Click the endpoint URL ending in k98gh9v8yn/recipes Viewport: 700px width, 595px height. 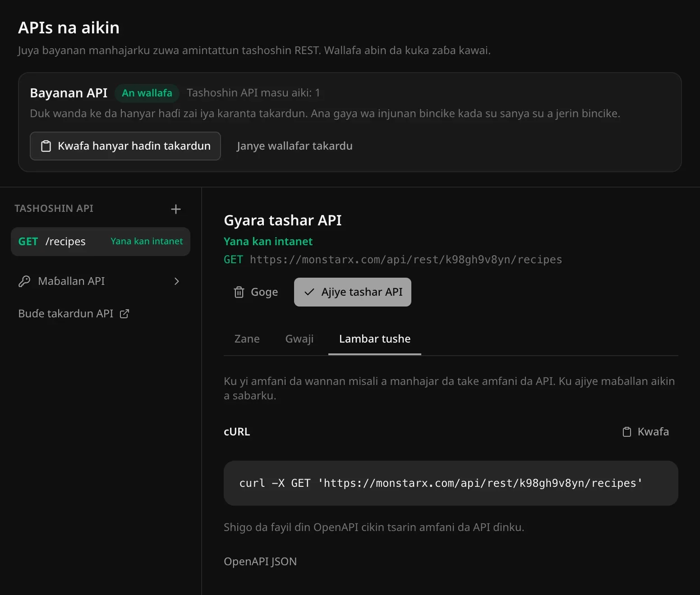point(406,260)
